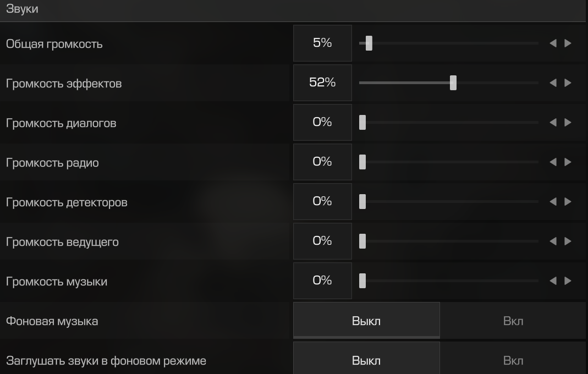Click the Общая громкость 5% value box
588x374 pixels.
tap(322, 43)
